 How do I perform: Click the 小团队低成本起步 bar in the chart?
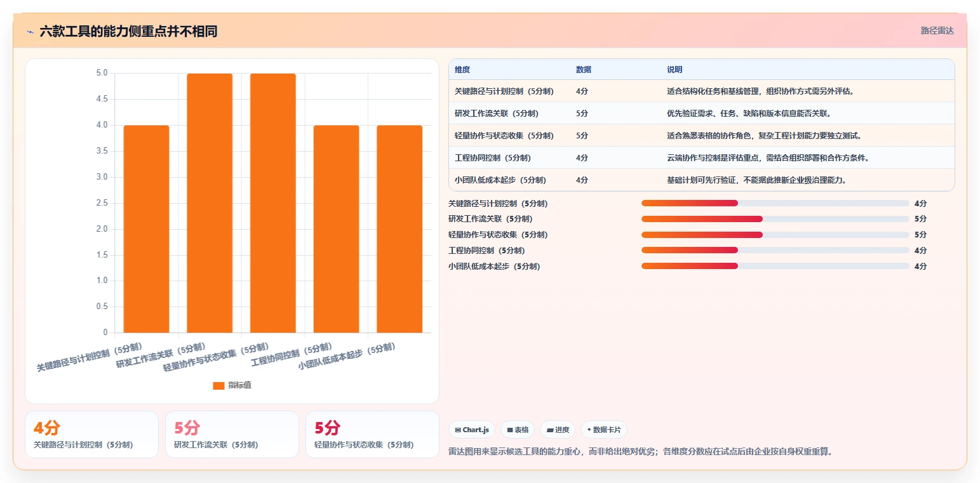click(399, 229)
